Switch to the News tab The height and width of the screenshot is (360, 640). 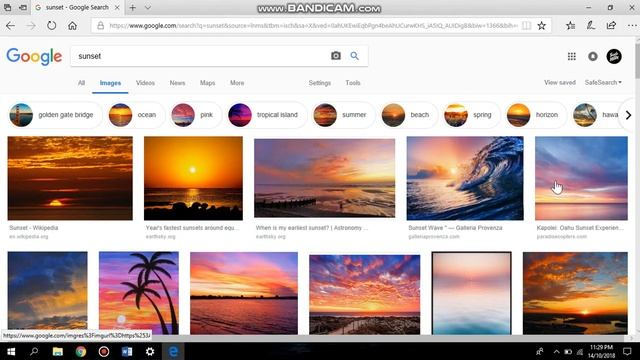[177, 83]
